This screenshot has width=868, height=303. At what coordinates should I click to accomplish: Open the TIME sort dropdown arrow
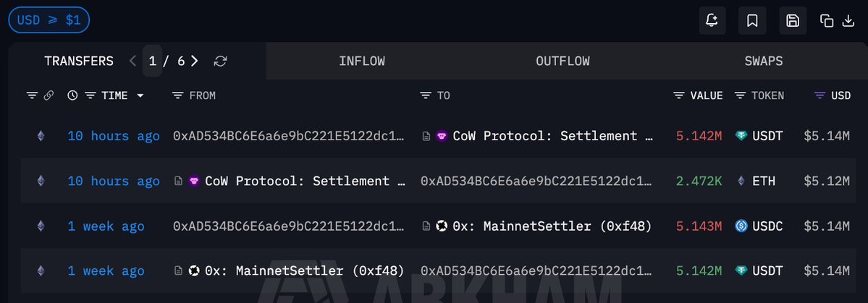[x=140, y=95]
